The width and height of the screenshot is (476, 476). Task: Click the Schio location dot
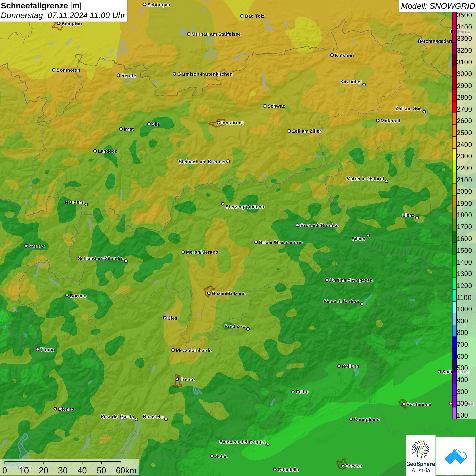(x=212, y=456)
